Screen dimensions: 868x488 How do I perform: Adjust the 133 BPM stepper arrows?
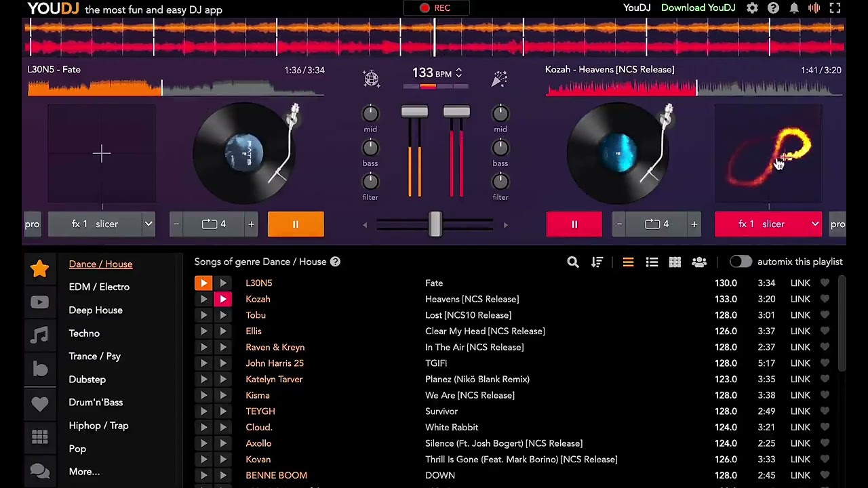click(458, 73)
